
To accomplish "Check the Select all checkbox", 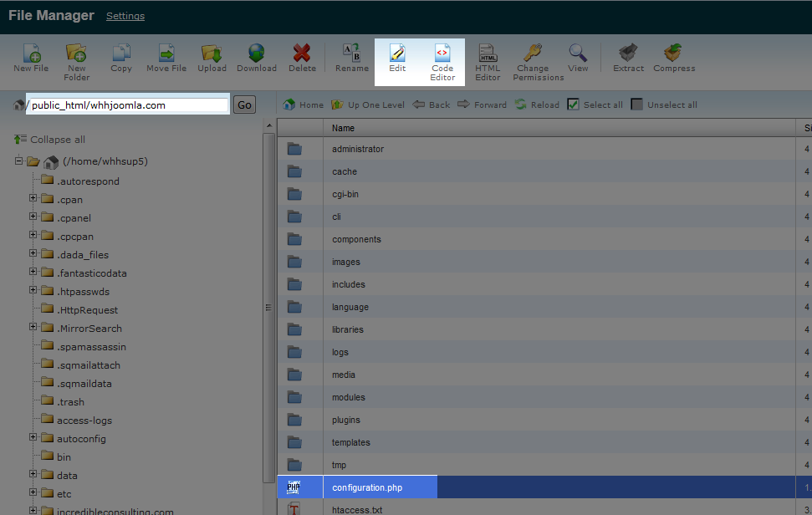I will point(574,105).
